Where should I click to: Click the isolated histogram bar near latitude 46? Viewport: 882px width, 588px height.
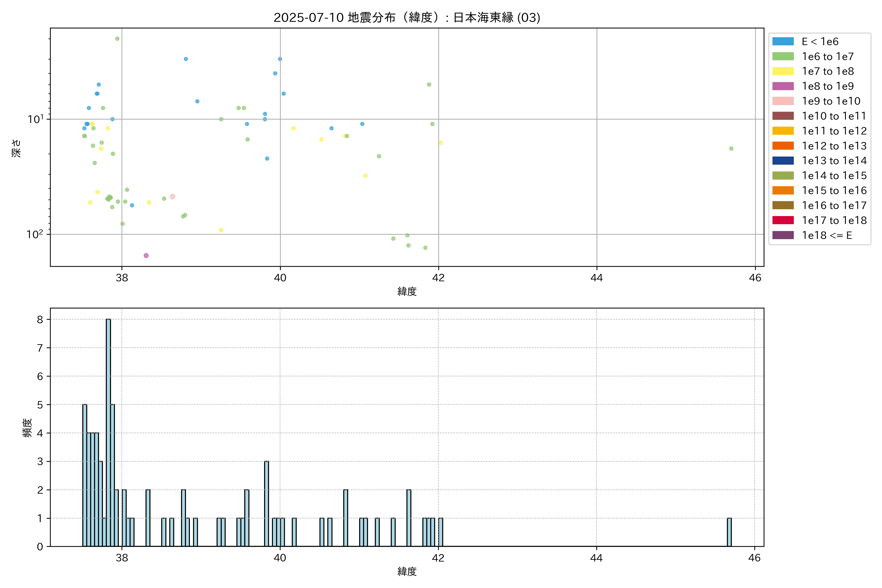click(x=729, y=532)
